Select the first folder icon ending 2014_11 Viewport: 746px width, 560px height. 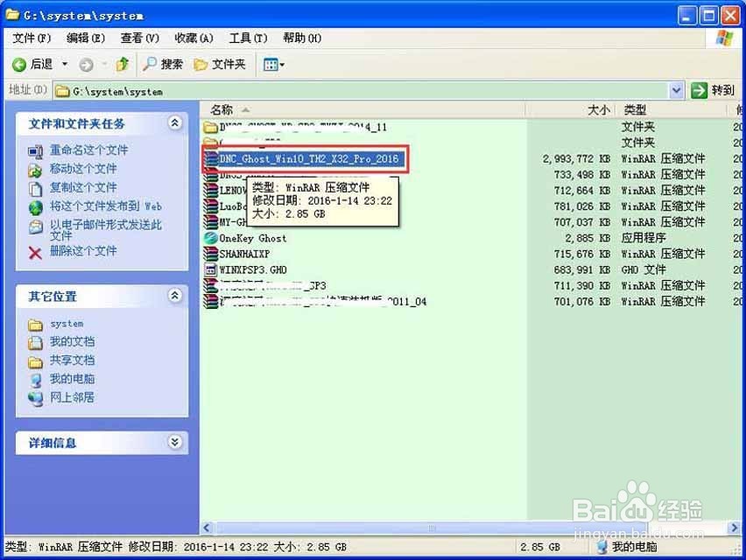210,127
